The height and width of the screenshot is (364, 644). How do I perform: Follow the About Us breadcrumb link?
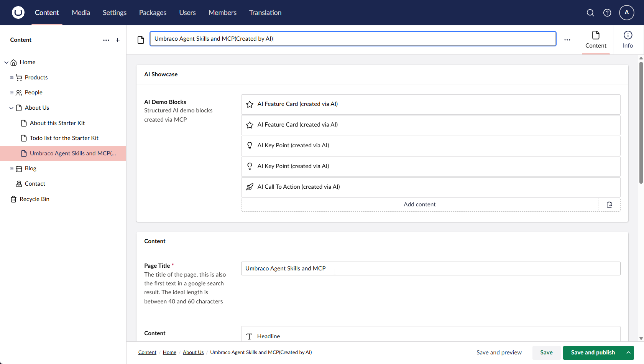pyautogui.click(x=193, y=352)
